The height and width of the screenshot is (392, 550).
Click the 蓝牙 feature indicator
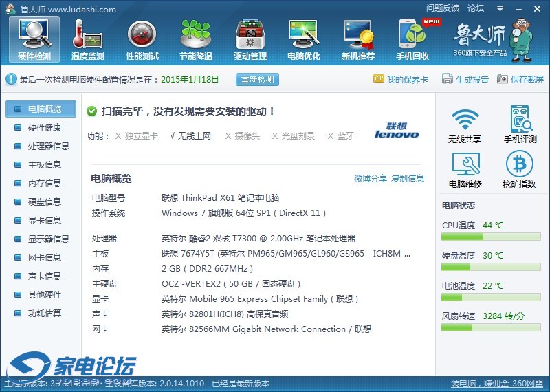click(340, 135)
